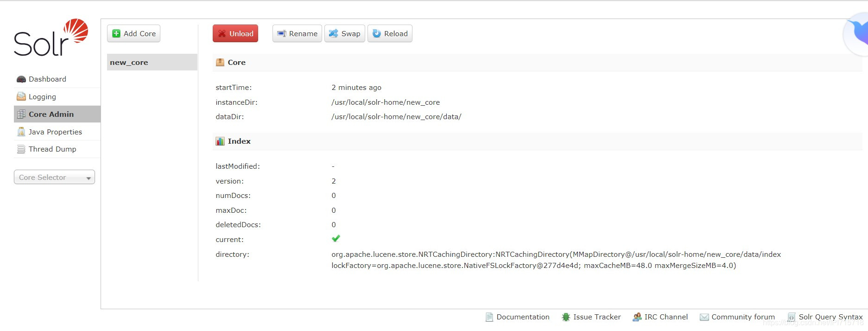Click the green checkmark beside current
This screenshot has height=331, width=868.
tap(336, 238)
